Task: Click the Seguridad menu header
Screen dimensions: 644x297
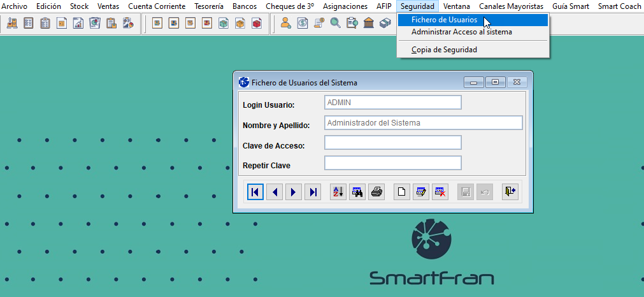Action: 417,6
